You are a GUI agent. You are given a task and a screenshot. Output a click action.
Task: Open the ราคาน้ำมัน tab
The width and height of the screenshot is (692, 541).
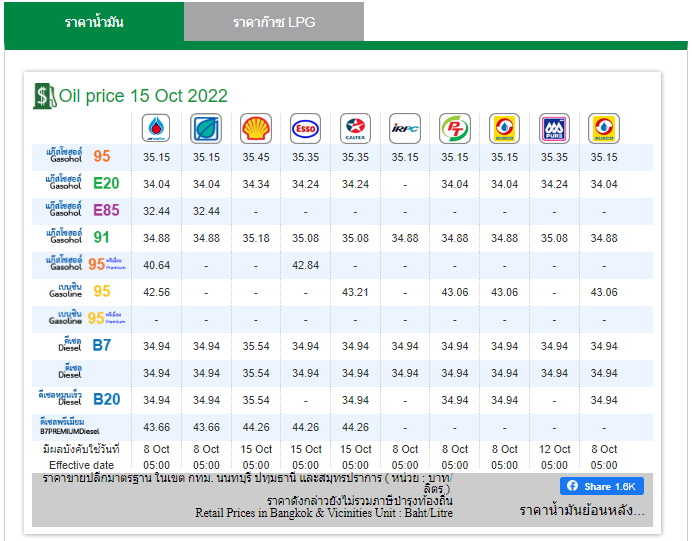point(94,22)
